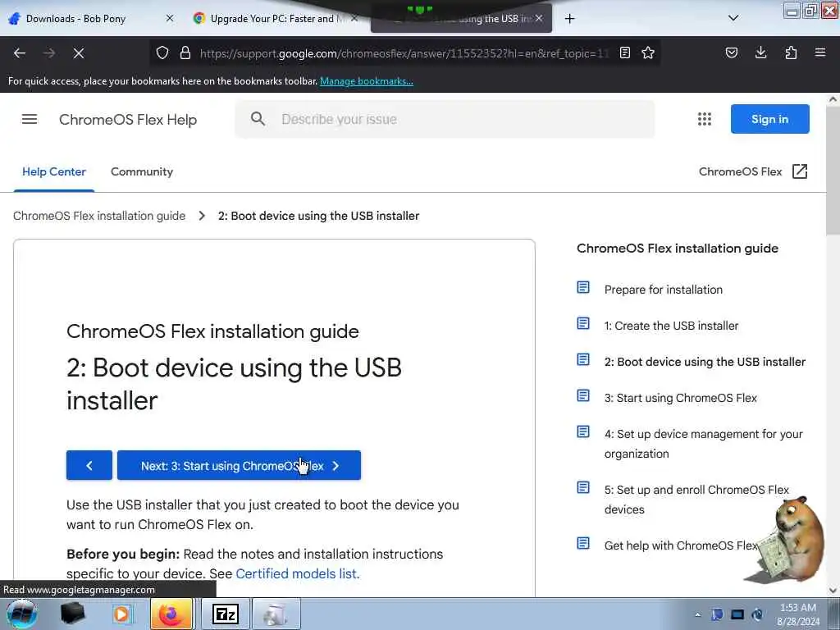Click the page vertical scrollbar thumb

pyautogui.click(x=833, y=171)
